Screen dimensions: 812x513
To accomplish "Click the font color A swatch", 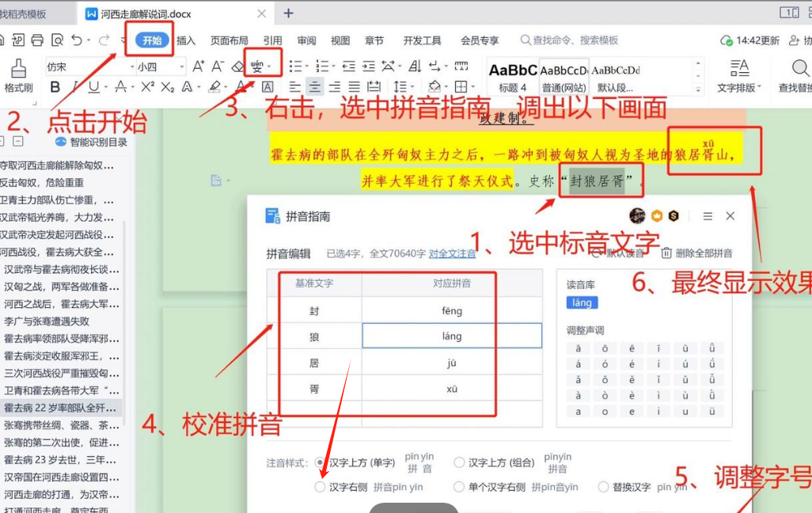I will (x=241, y=86).
